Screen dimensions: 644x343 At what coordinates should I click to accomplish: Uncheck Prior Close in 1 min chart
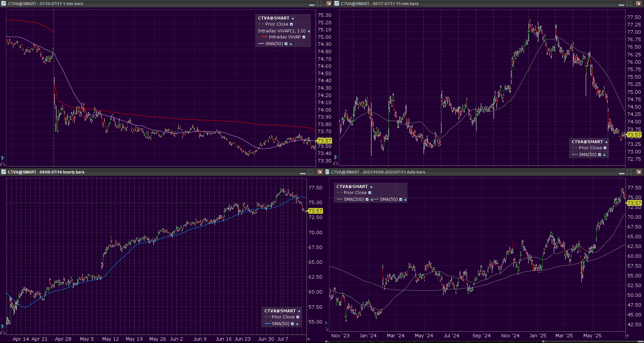point(291,24)
